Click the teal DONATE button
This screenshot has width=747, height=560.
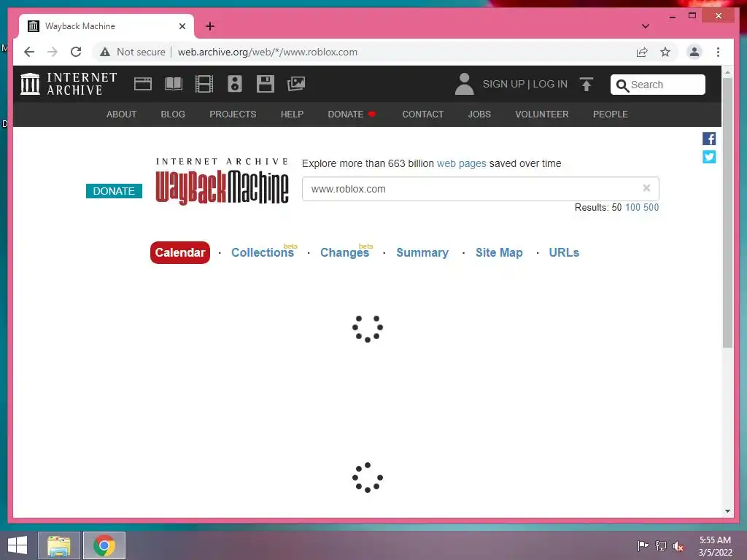click(114, 191)
